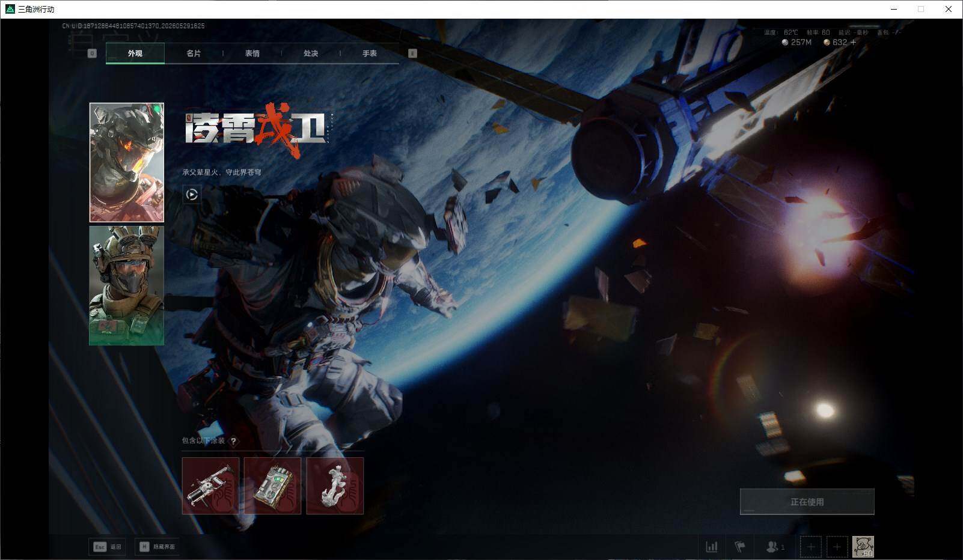Click the first empty squad slot plus
Image resolution: width=963 pixels, height=560 pixels.
[811, 547]
